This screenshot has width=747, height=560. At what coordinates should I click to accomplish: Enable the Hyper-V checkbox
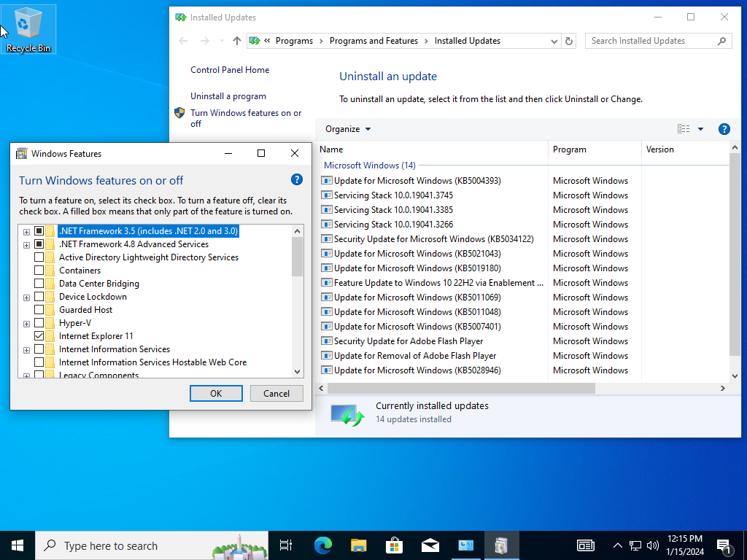pos(39,323)
